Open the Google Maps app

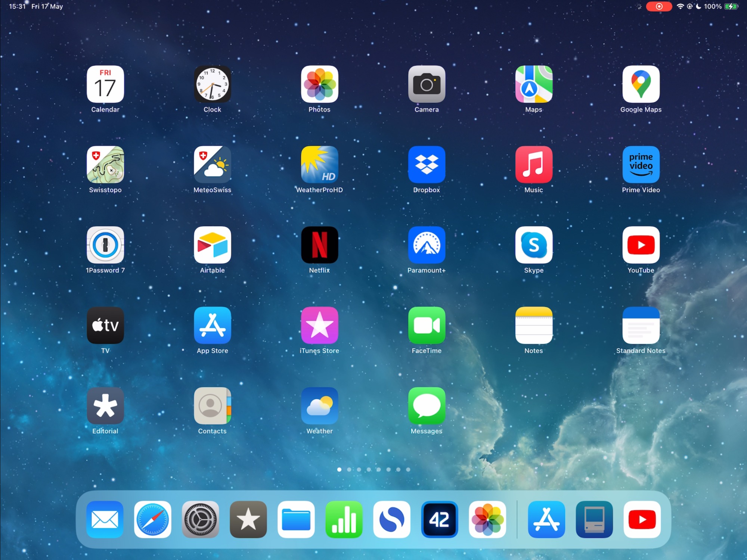pyautogui.click(x=641, y=84)
